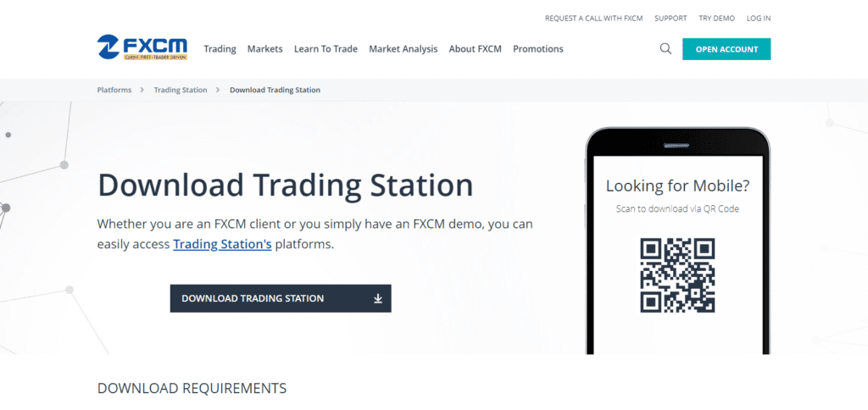868x410 pixels.
Task: Follow the Request a Call with FXCM link
Action: [x=594, y=19]
